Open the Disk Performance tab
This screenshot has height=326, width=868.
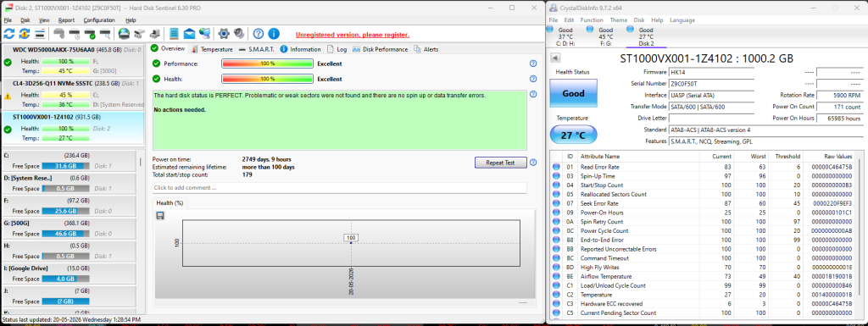[x=381, y=49]
